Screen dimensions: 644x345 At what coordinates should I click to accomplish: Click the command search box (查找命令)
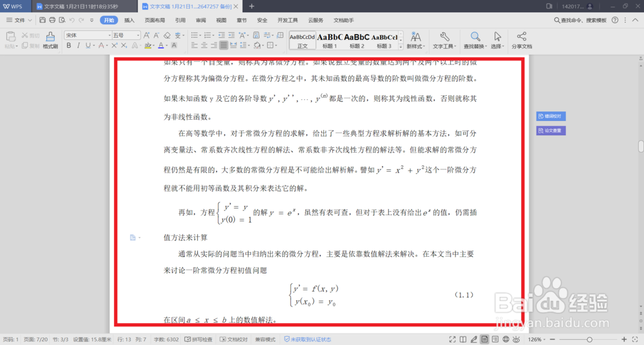coord(580,20)
